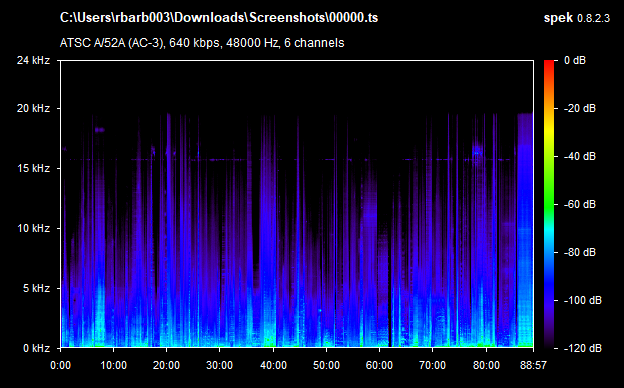624x388 pixels.
Task: Click the 0:00 time marker
Action: coord(60,365)
